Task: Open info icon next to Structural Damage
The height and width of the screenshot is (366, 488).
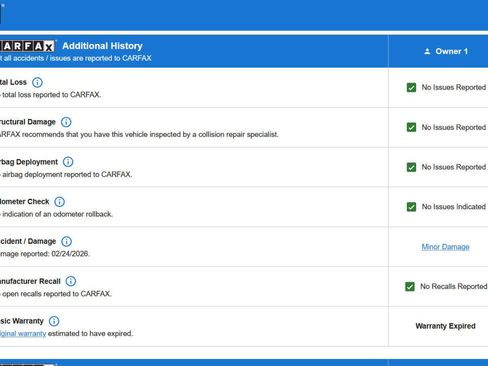Action: click(x=66, y=122)
